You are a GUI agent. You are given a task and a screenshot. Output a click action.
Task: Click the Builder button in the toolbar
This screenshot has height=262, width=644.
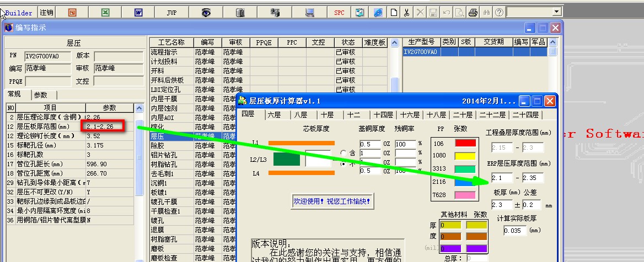point(19,13)
